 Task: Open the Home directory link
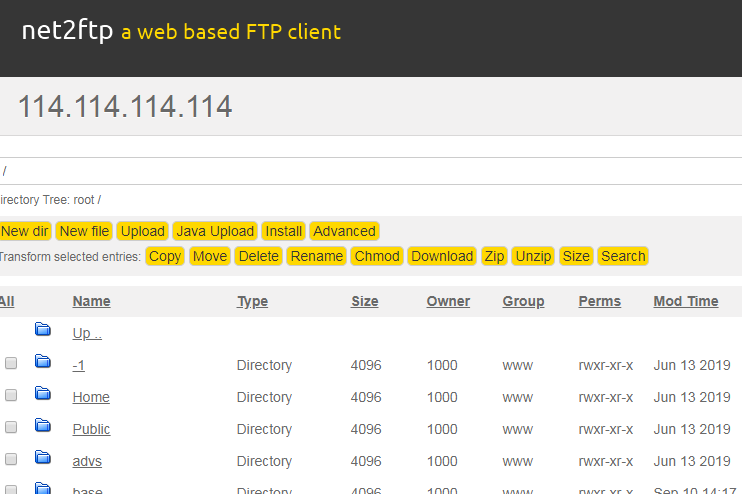[91, 397]
